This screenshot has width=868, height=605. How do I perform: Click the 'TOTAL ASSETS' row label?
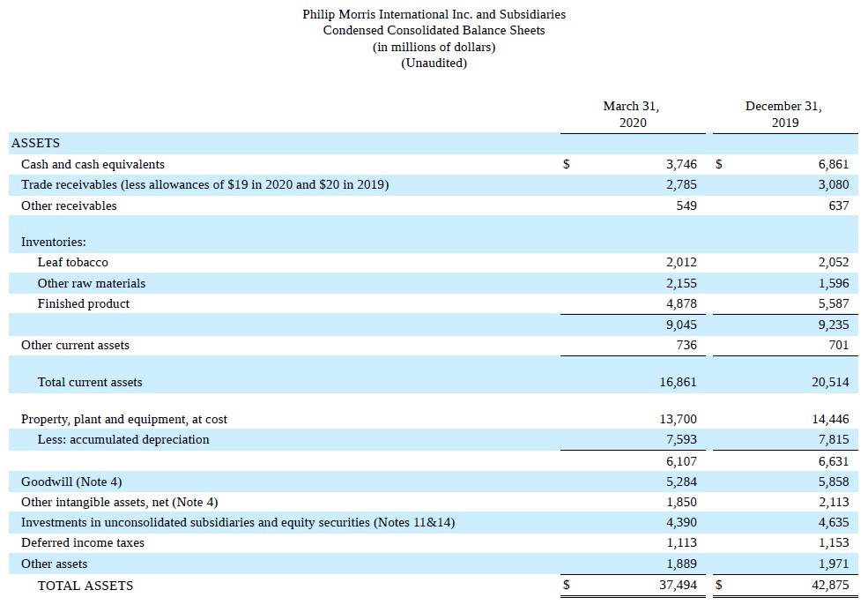point(85,586)
